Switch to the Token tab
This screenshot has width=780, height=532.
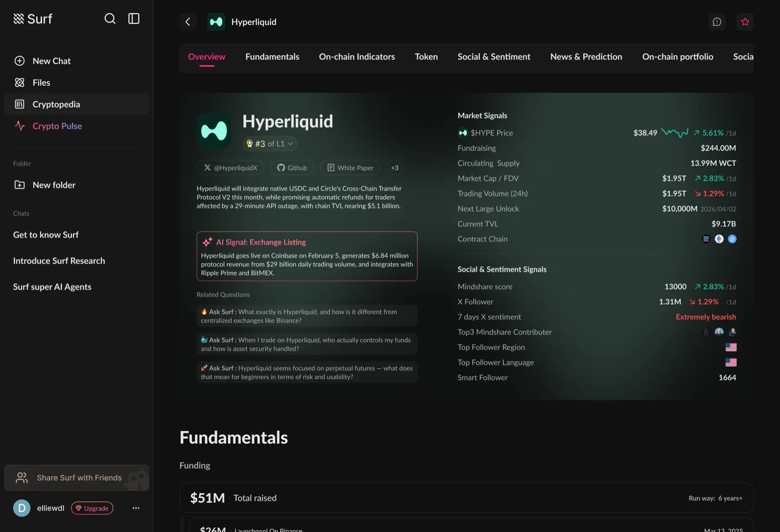(x=426, y=57)
